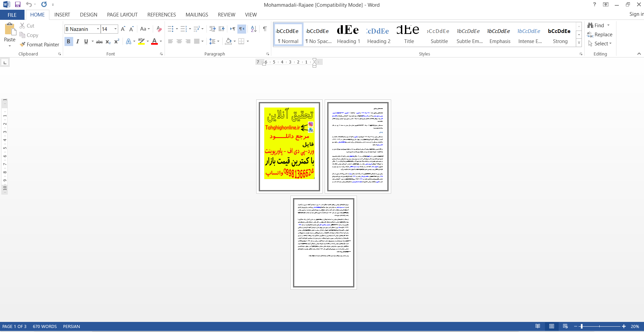Screen dimensions: 644x332
Task: Select the Format Painter tool
Action: coord(39,44)
